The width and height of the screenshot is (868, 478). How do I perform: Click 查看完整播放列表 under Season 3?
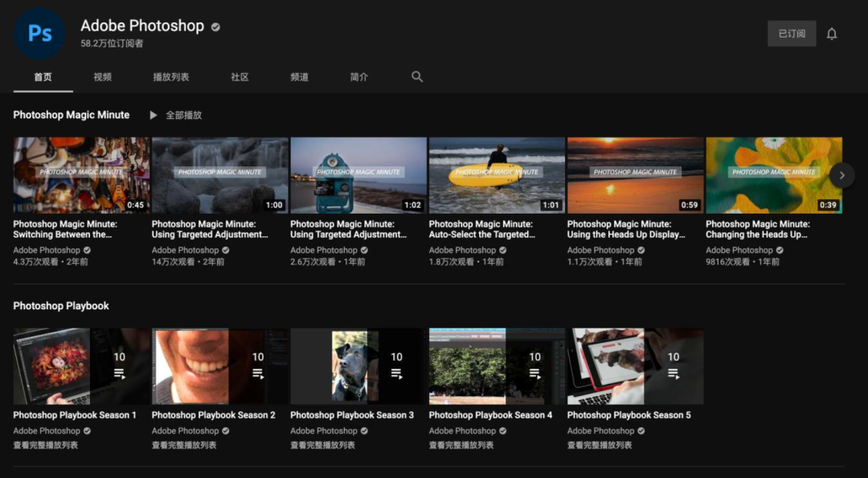point(323,445)
